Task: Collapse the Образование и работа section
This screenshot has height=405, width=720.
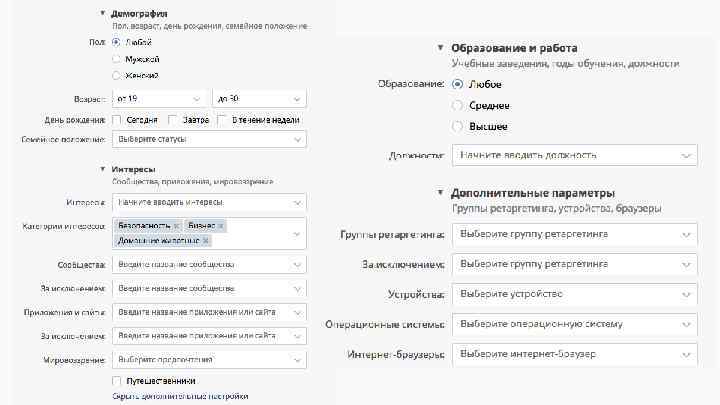Action: point(441,47)
